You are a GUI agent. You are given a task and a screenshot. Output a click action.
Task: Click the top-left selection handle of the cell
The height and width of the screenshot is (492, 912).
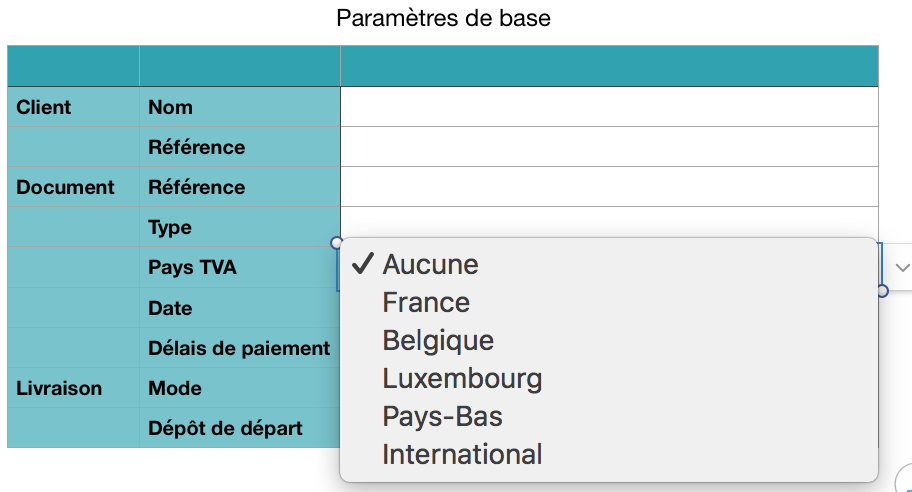(337, 243)
